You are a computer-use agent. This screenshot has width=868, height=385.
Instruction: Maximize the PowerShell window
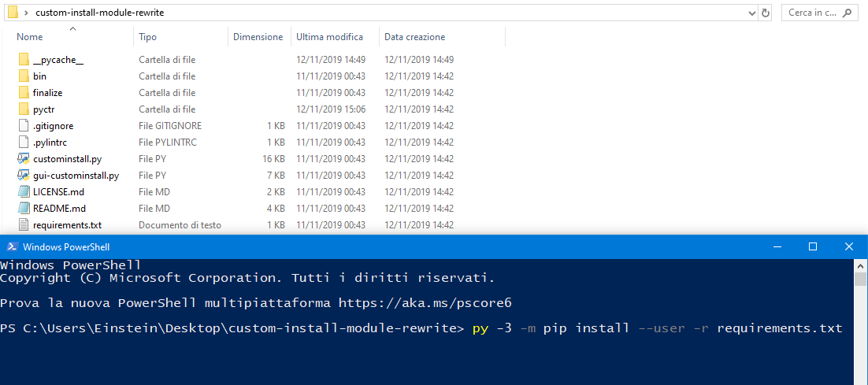813,246
